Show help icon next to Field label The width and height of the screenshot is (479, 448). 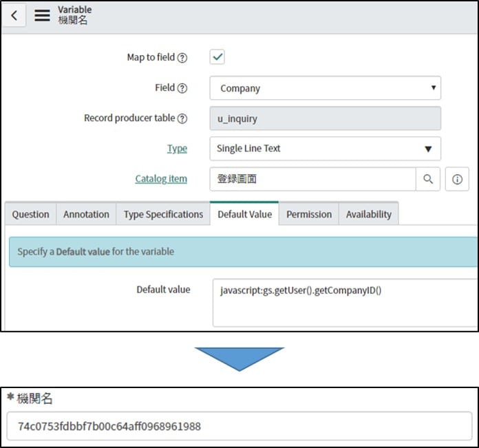[x=182, y=88]
